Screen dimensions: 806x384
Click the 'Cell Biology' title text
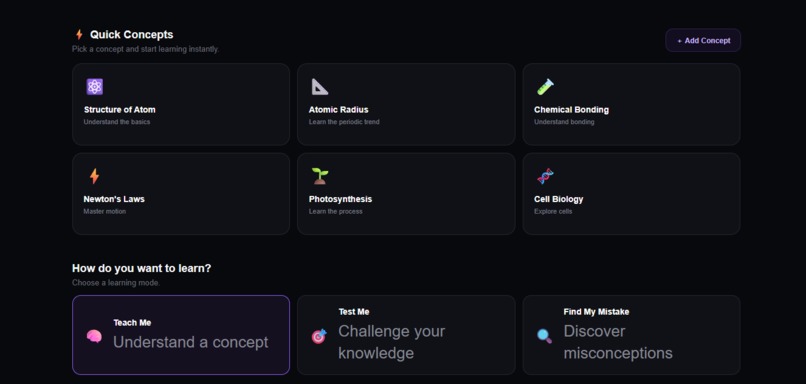[x=558, y=199]
